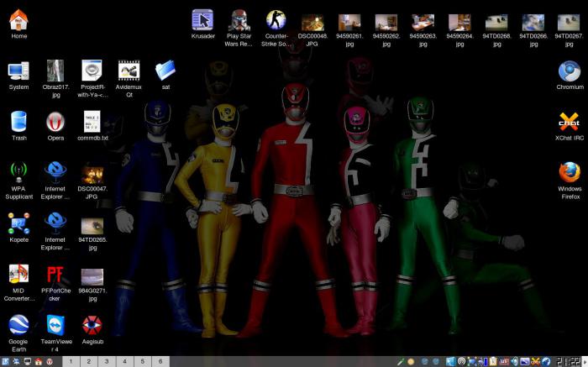
Task: Click the 21:22 taskbar clock
Action: (x=568, y=362)
